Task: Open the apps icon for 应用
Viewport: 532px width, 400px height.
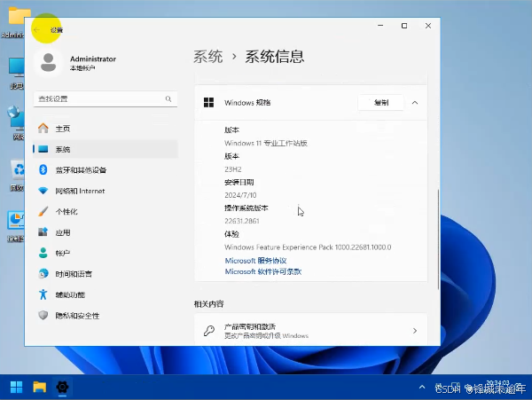Action: (43, 232)
